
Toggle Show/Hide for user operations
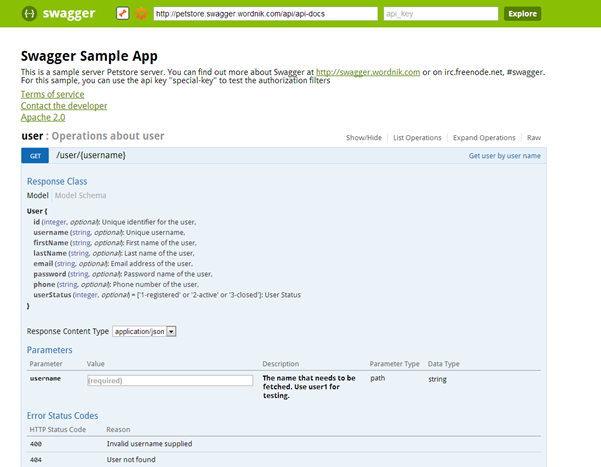pos(364,138)
